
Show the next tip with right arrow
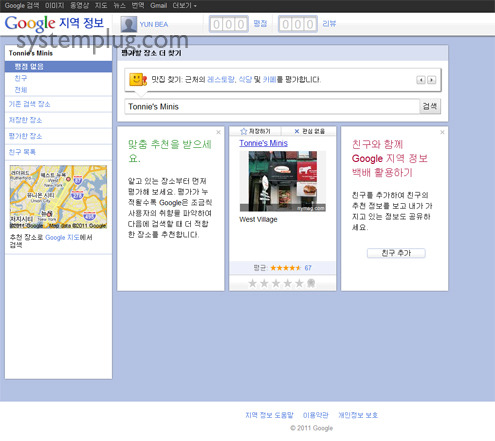(x=431, y=80)
